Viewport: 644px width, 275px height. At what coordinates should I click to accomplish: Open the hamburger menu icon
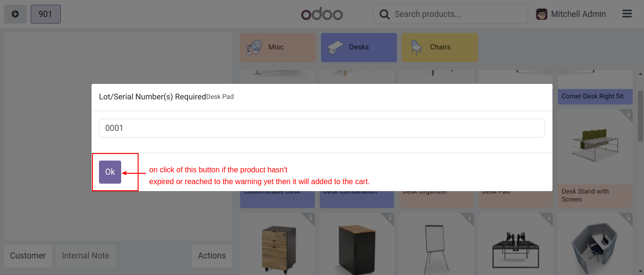click(x=627, y=14)
